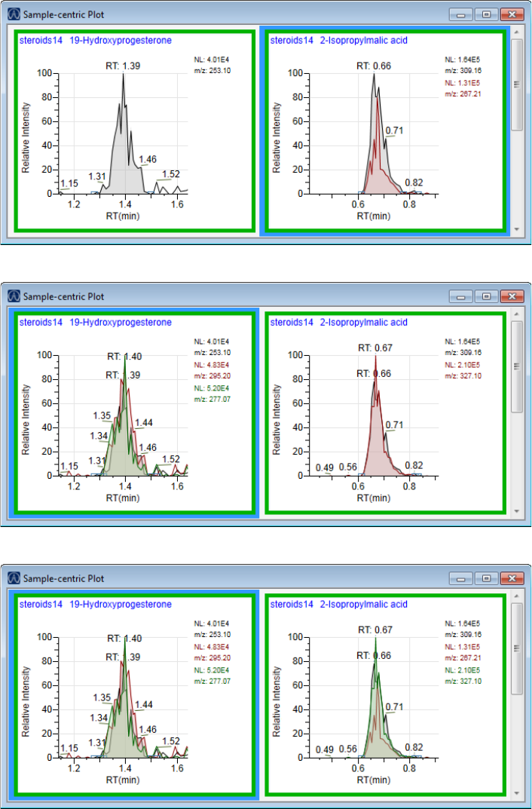The width and height of the screenshot is (532, 809).
Task: Click the '19-Hydroxyprogesterone' plot title in the top window
Action: (120, 40)
